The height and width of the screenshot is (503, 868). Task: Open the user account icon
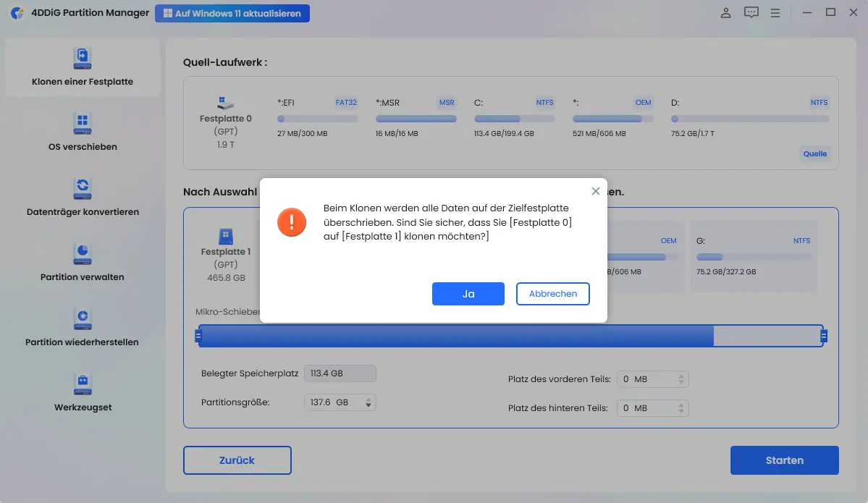point(725,13)
